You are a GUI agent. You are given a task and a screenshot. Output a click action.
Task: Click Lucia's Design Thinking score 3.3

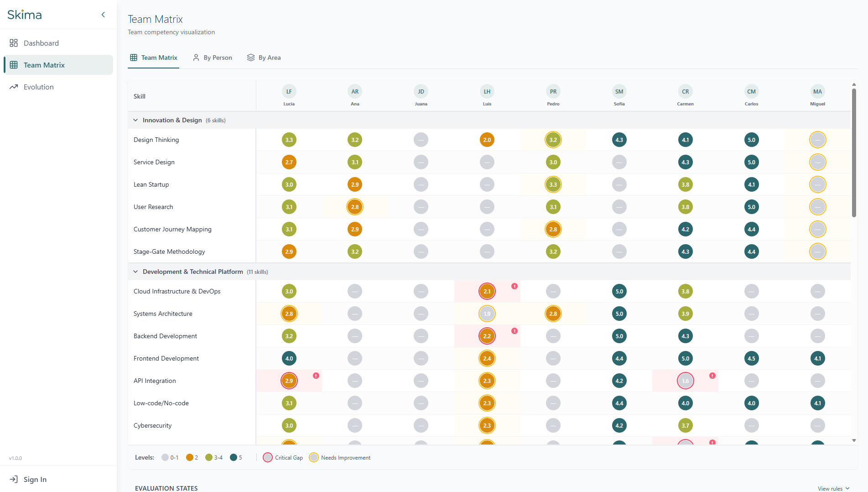pos(289,140)
